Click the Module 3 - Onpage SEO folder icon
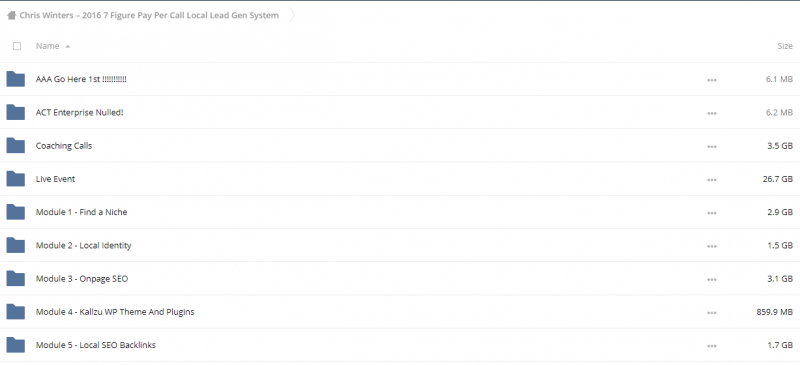This screenshot has height=365, width=800. 16,279
